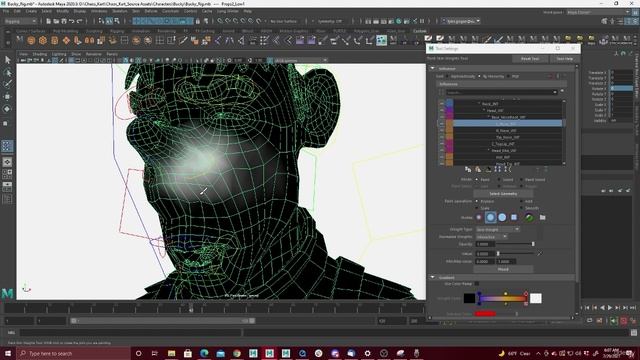Viewport: 640px width, 360px height.
Task: Open influence search field dropdown arrow
Action: coord(555,92)
